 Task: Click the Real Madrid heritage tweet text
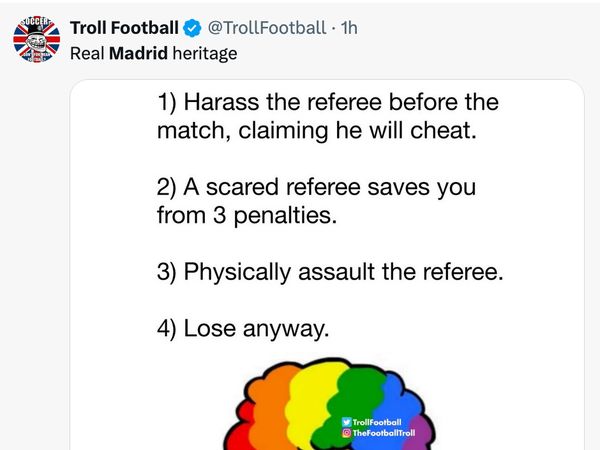[153, 54]
